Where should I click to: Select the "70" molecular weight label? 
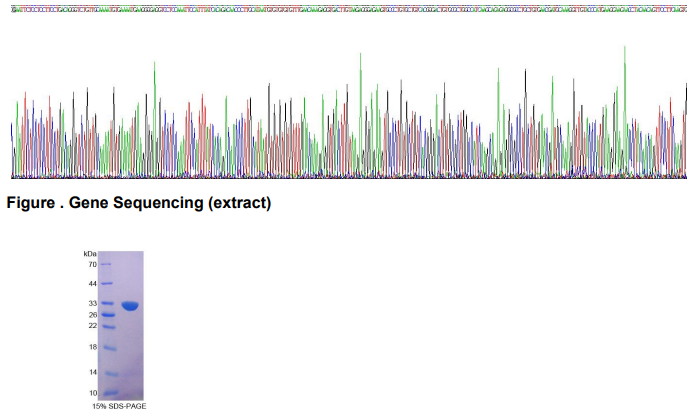coord(93,264)
